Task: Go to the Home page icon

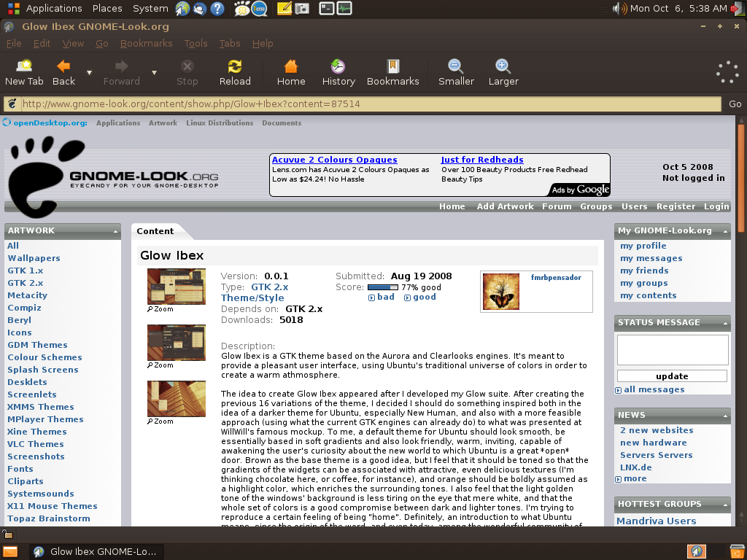Action: tap(291, 73)
